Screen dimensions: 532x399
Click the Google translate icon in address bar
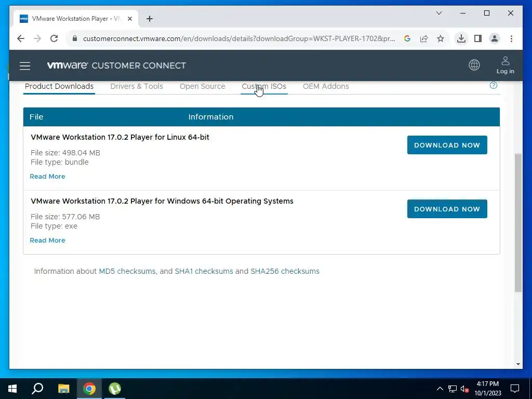(x=407, y=38)
